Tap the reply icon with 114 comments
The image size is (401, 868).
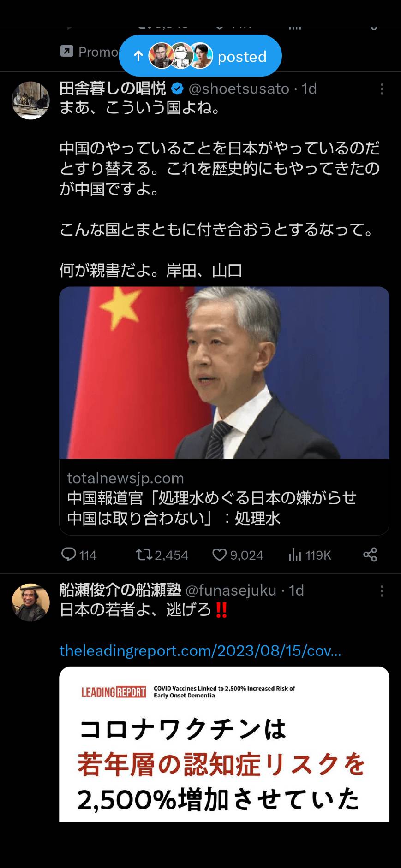pos(69,554)
